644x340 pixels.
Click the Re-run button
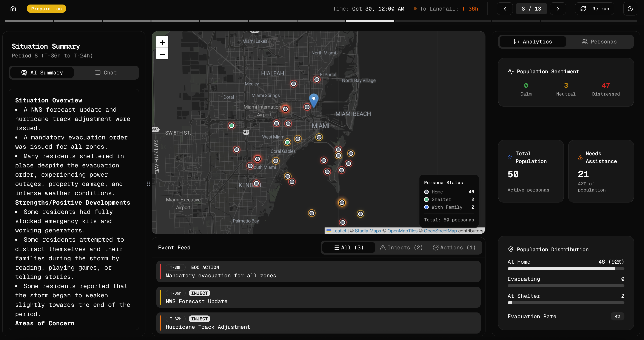coord(595,9)
